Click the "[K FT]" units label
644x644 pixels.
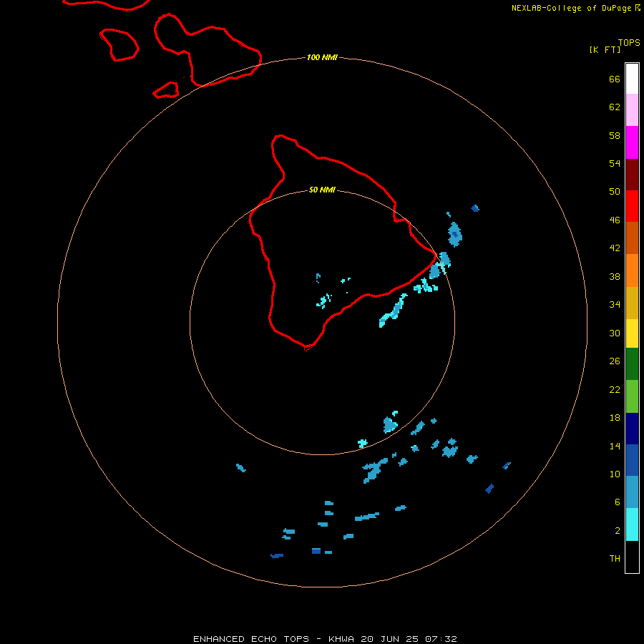pos(605,49)
